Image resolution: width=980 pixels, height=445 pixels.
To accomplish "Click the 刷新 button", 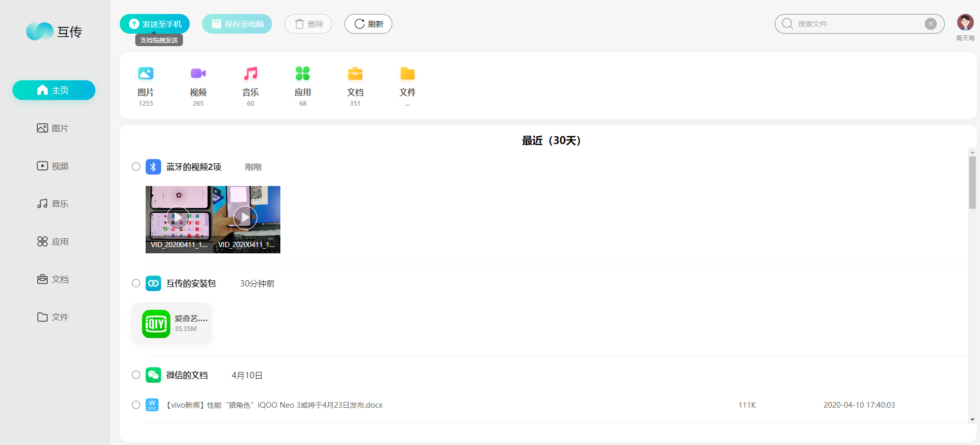I will tap(368, 24).
